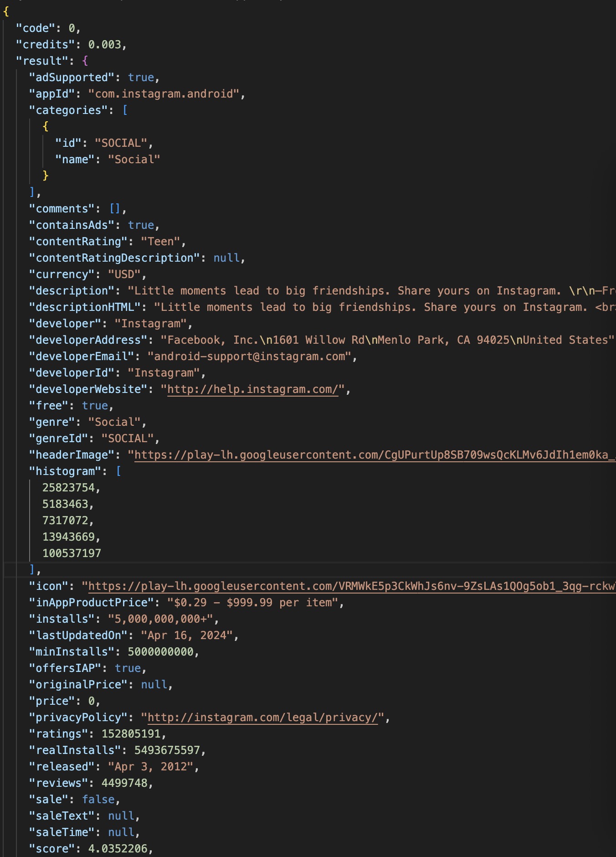This screenshot has height=857, width=616.
Task: Click the inAppProductPrice "$0.29 - $999.99 per item" value
Action: tap(253, 603)
